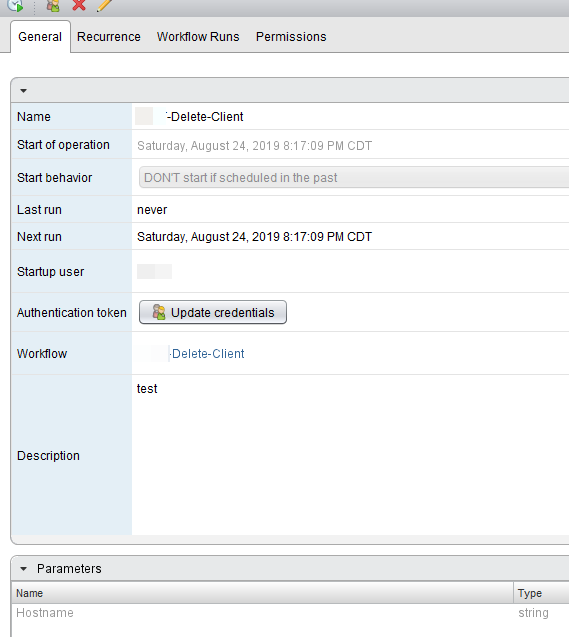Click the users credentials toolbar icon
The height and width of the screenshot is (637, 569).
pyautogui.click(x=53, y=5)
